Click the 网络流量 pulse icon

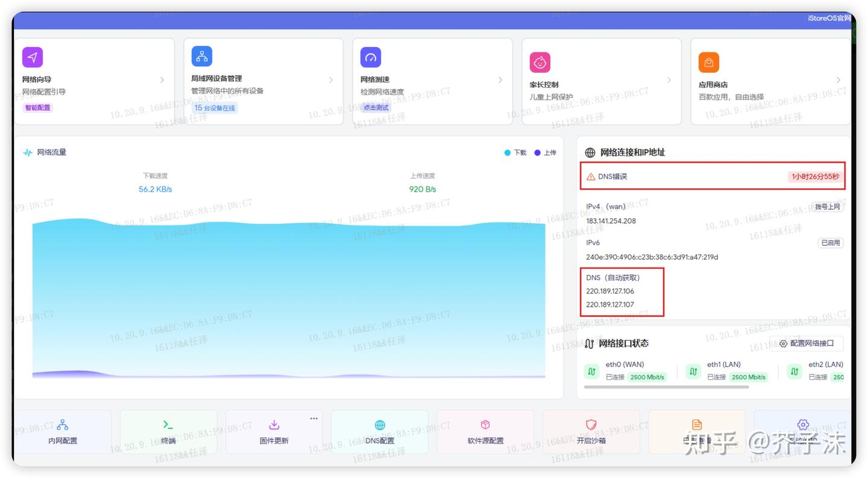tap(28, 153)
